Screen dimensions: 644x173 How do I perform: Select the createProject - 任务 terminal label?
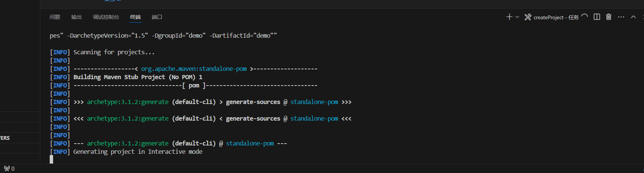tap(556, 17)
